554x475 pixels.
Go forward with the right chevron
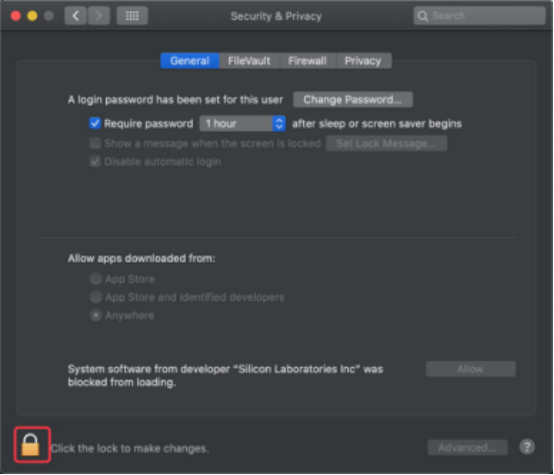click(99, 16)
